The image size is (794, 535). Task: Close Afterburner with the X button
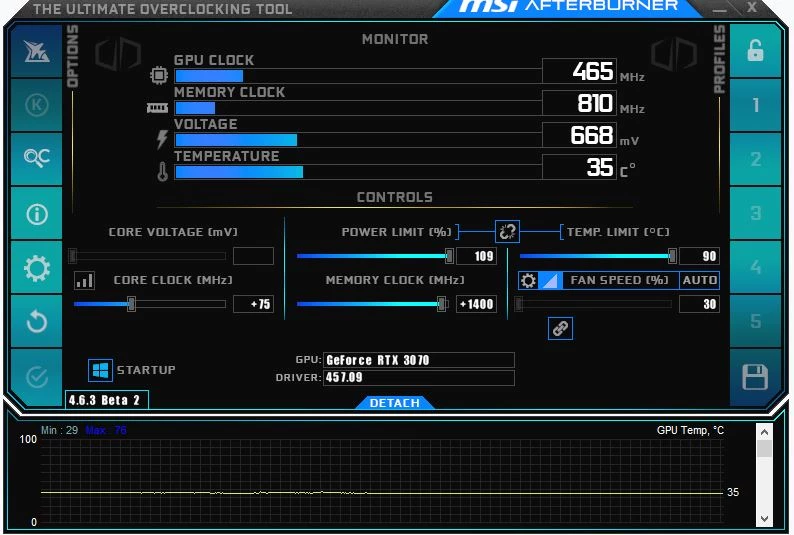752,8
